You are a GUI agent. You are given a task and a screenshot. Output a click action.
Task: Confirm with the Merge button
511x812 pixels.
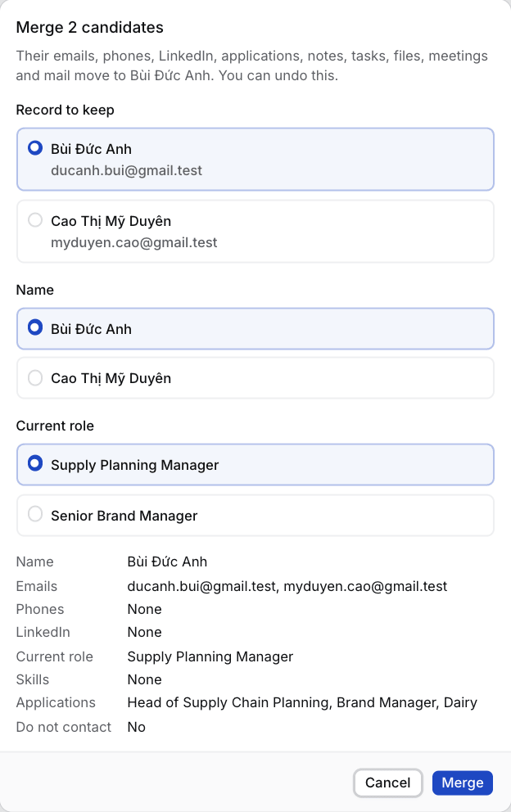pyautogui.click(x=463, y=783)
